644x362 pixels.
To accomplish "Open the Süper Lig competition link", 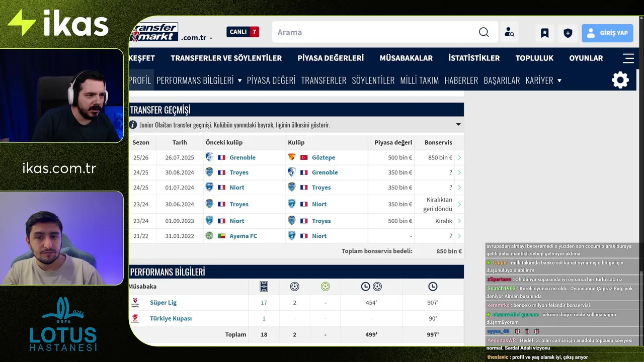I will pyautogui.click(x=163, y=303).
